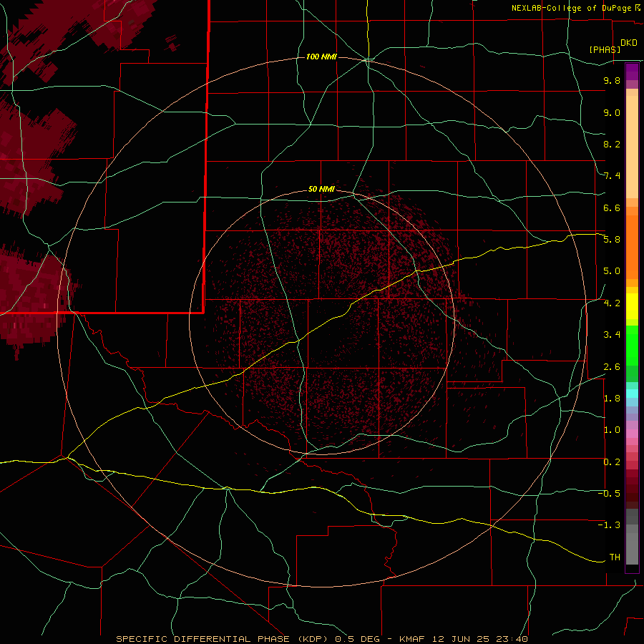Click the 5.0 value on the scale
Viewport: 644px width, 644px height.
(x=612, y=271)
